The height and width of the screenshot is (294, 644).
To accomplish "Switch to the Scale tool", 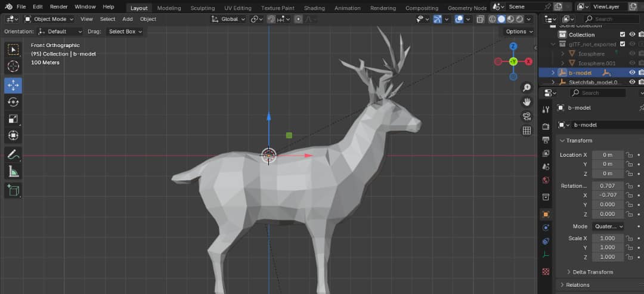I will tap(14, 119).
